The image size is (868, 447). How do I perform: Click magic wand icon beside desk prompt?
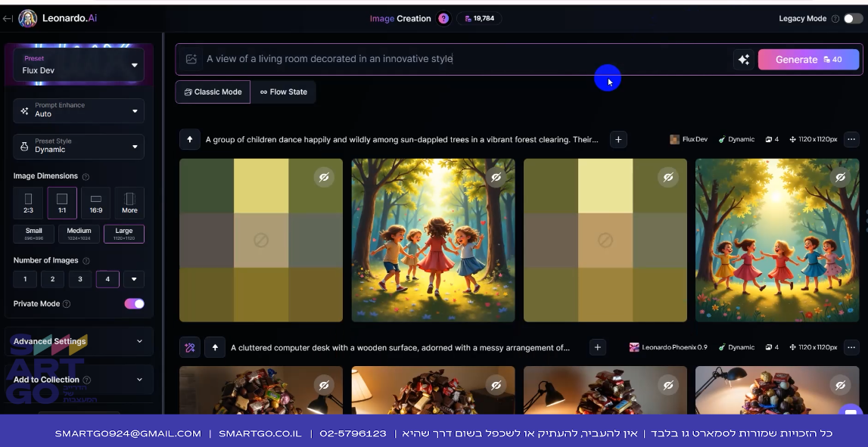(x=189, y=347)
